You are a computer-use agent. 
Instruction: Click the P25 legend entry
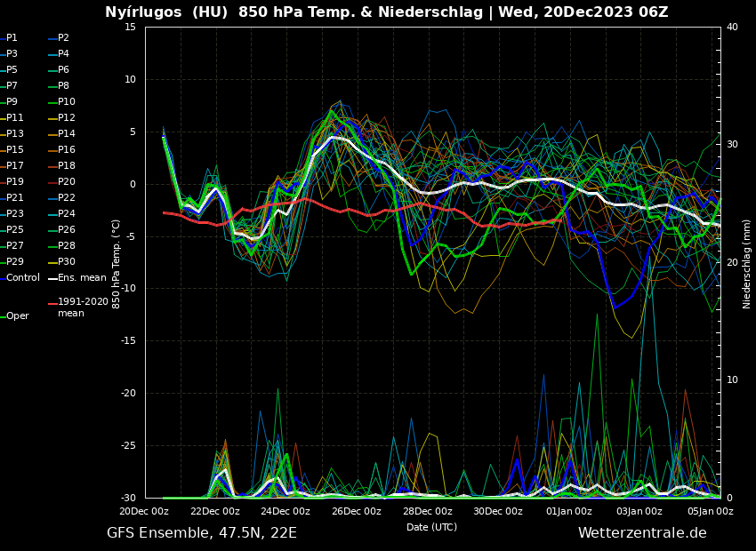click(14, 230)
